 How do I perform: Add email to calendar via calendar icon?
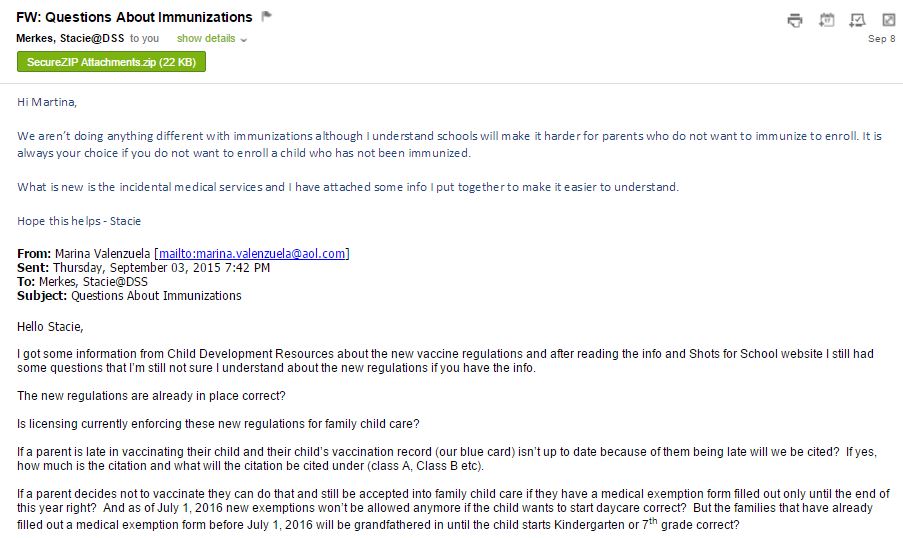826,20
